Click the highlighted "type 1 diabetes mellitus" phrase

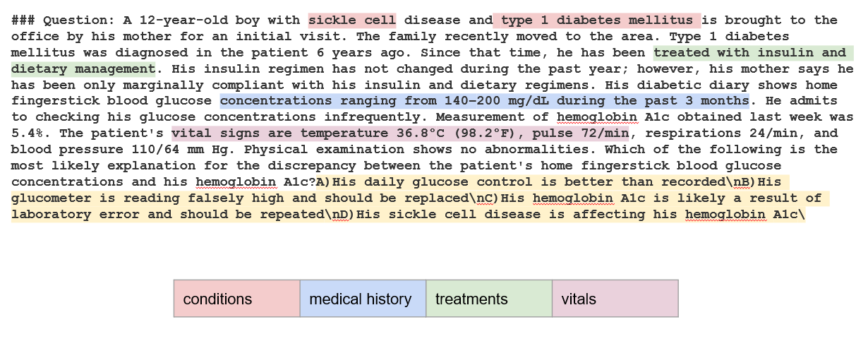click(597, 20)
